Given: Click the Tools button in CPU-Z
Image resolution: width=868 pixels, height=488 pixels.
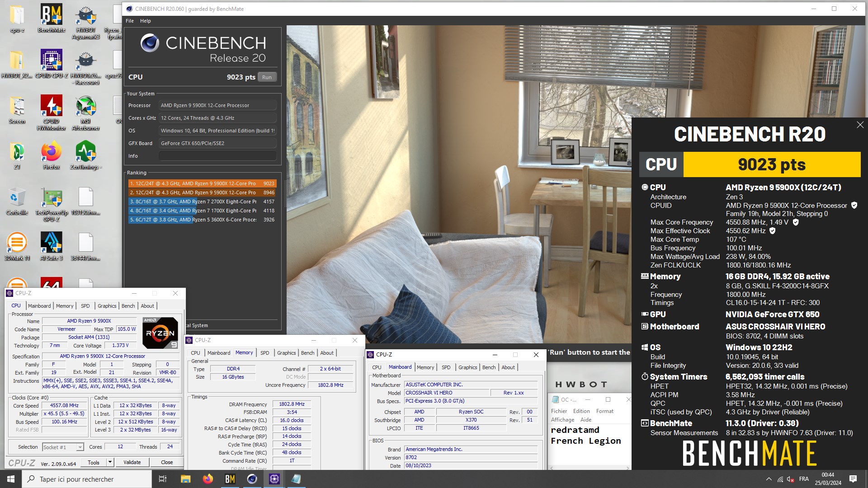Looking at the screenshot, I should (x=94, y=462).
